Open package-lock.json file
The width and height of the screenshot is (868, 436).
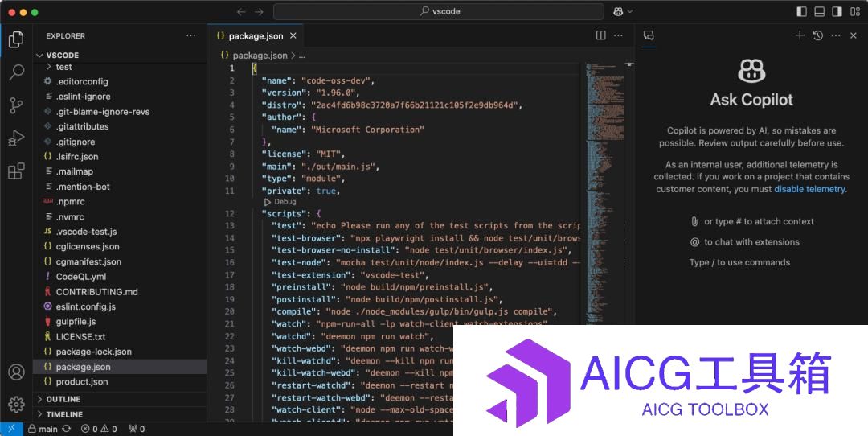pyautogui.click(x=120, y=352)
